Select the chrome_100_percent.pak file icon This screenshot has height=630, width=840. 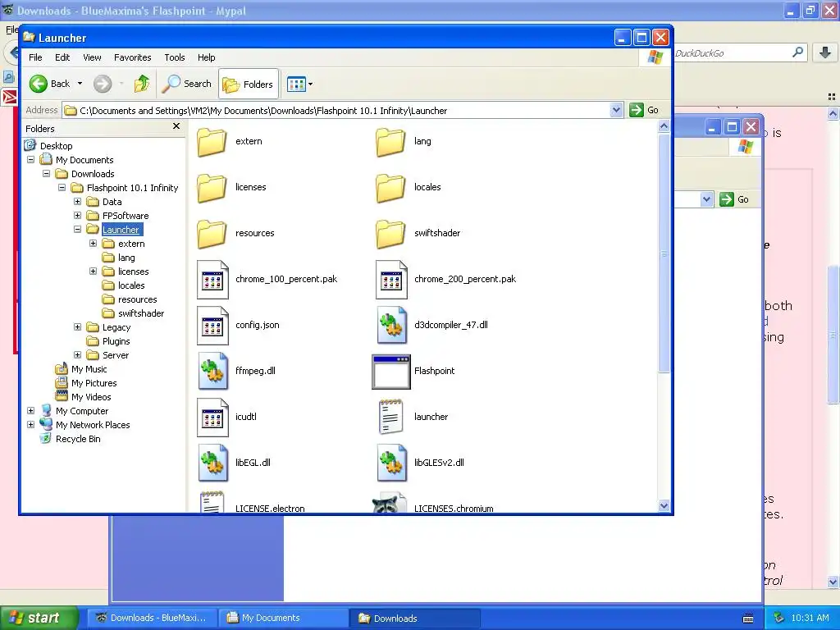(212, 279)
